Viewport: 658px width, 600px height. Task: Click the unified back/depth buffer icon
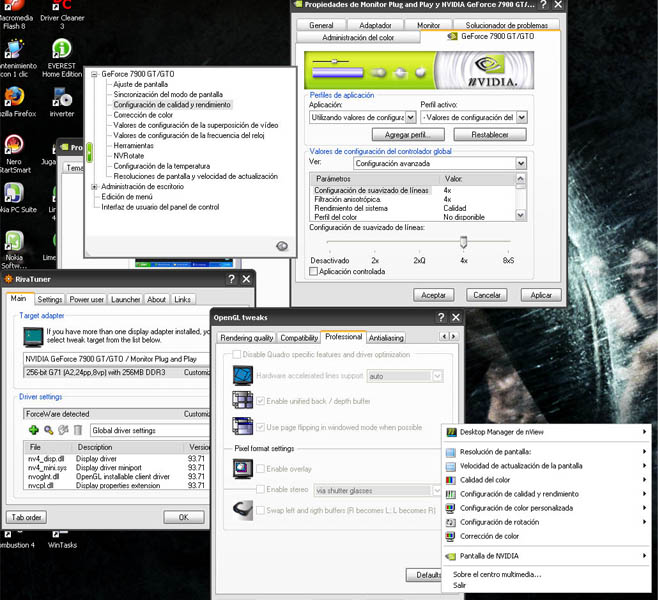pyautogui.click(x=243, y=400)
